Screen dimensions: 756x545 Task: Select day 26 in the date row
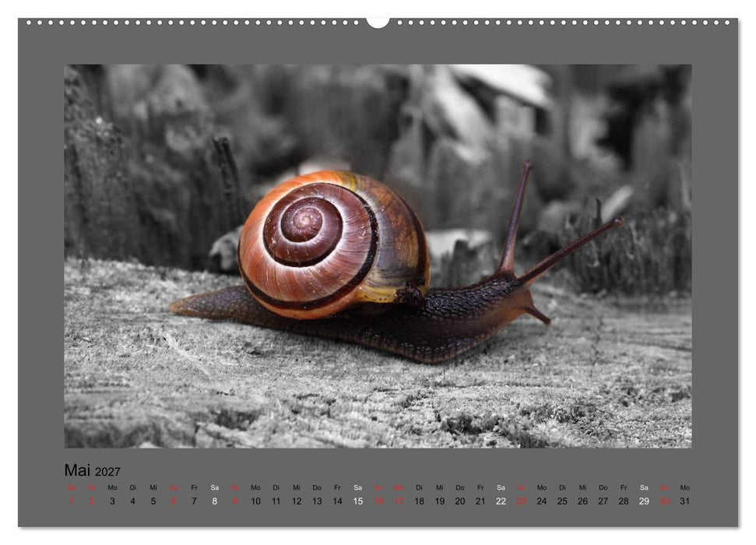pyautogui.click(x=583, y=501)
